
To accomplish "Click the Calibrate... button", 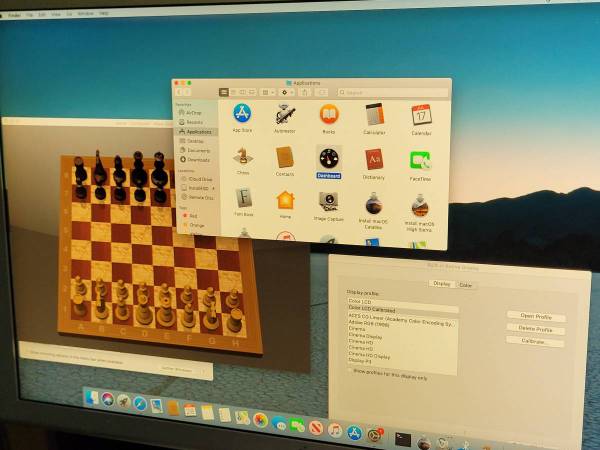I will [535, 342].
